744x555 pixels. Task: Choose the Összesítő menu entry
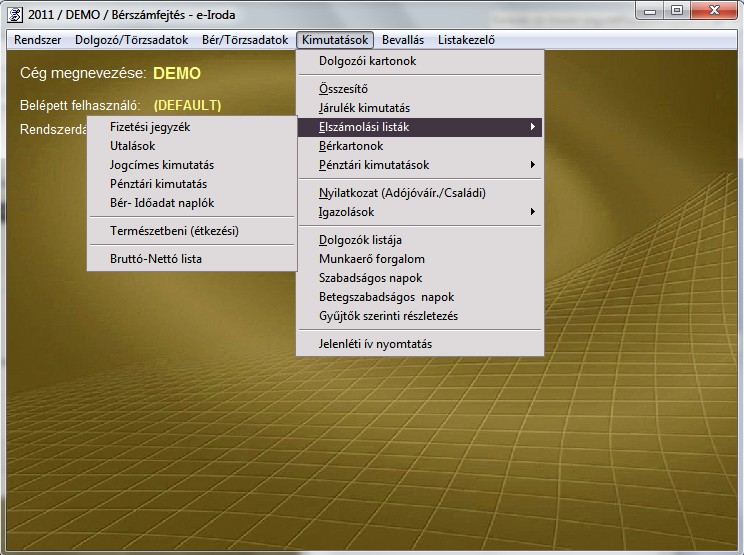(x=343, y=89)
